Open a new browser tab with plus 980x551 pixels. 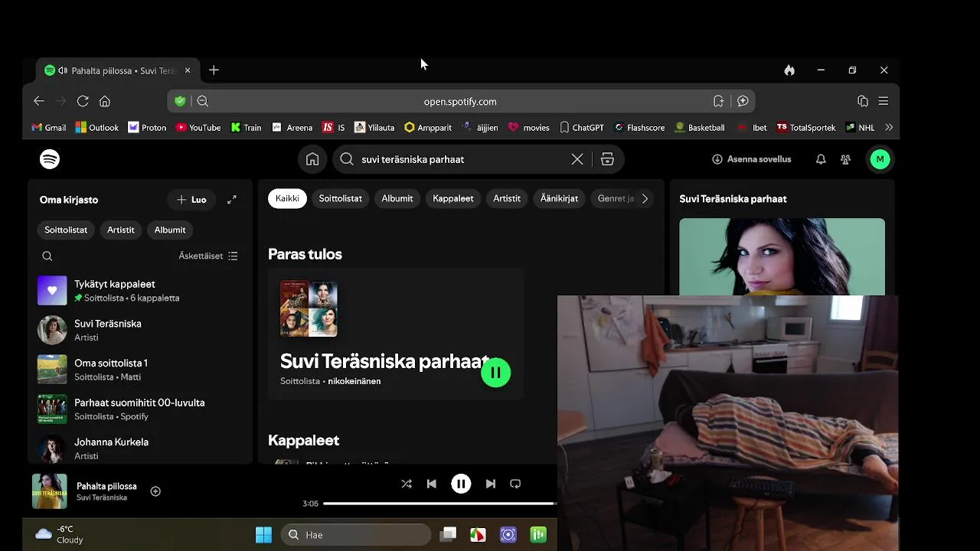coord(214,70)
